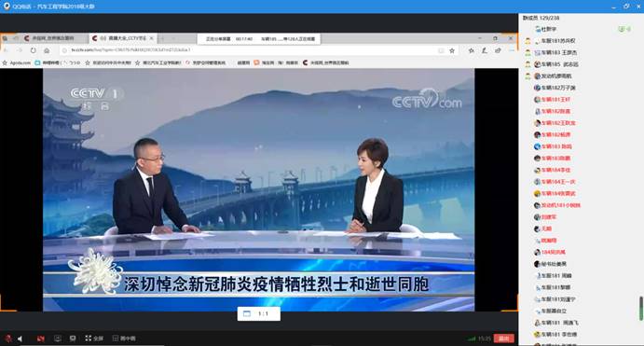
Task: Toggle the red muted microphone icon
Action: (x=8, y=339)
